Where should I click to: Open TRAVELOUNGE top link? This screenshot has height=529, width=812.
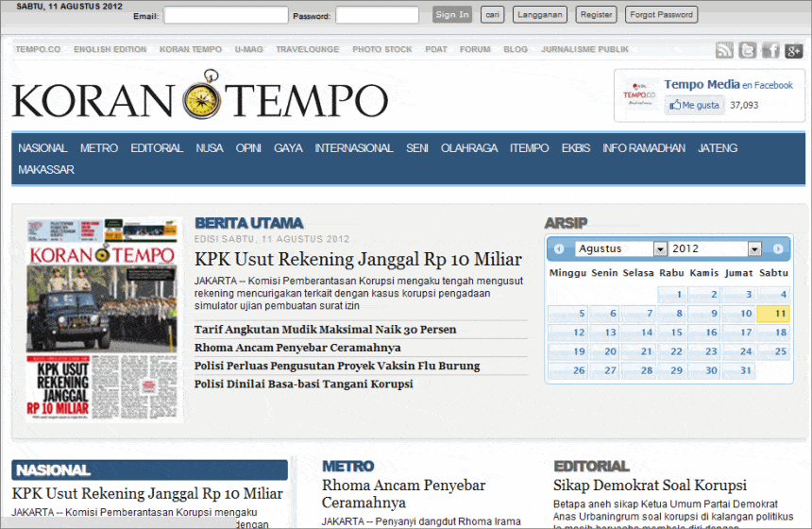(x=308, y=49)
